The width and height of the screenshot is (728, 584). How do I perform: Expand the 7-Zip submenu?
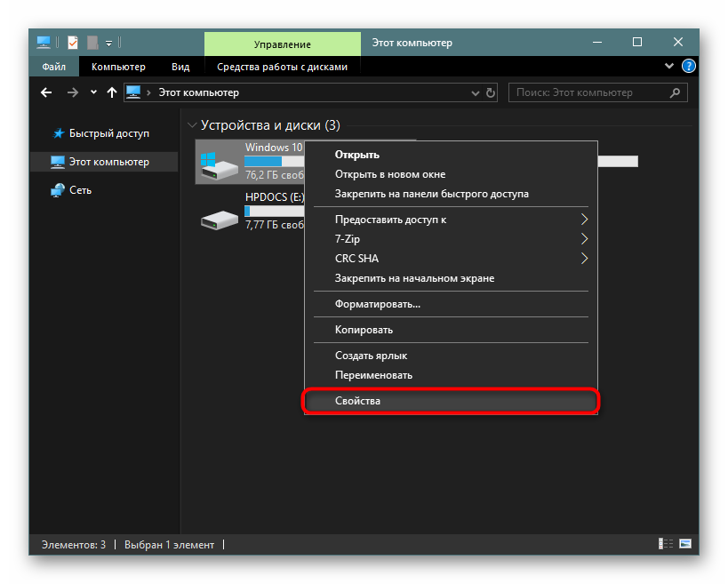[451, 239]
